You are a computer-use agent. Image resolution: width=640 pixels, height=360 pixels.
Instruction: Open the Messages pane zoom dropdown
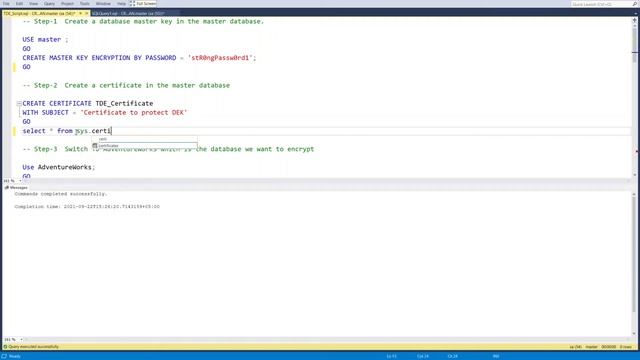coord(21,340)
